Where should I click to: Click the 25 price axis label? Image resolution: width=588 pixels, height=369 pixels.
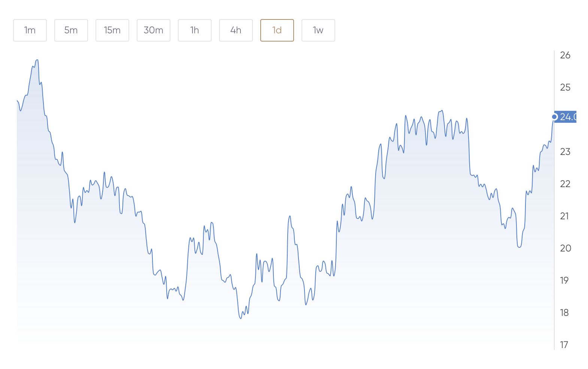(565, 88)
